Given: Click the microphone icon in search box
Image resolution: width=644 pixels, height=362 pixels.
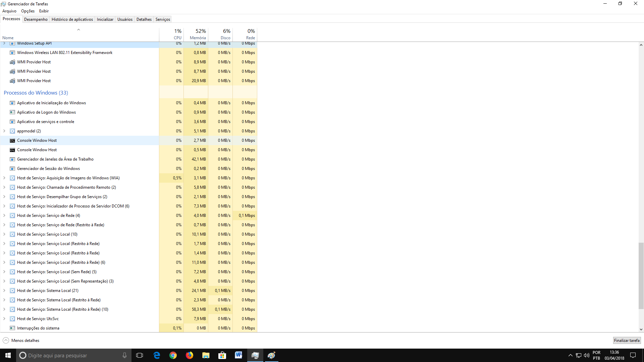Looking at the screenshot, I should (x=125, y=355).
